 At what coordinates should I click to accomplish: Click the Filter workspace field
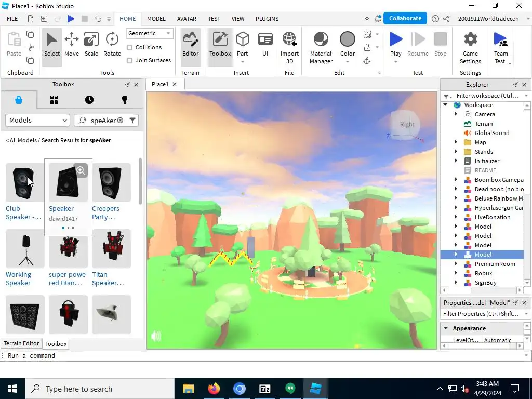487,96
